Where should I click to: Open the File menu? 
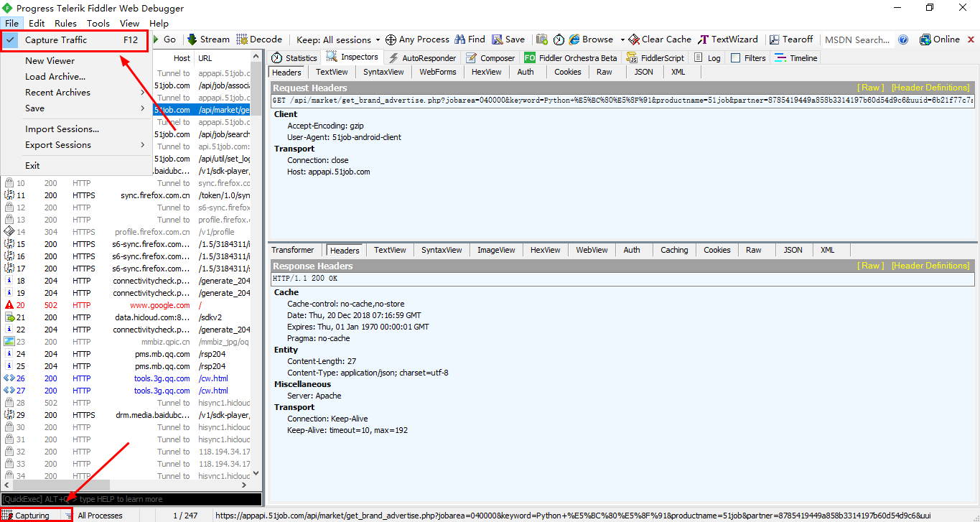coord(11,24)
